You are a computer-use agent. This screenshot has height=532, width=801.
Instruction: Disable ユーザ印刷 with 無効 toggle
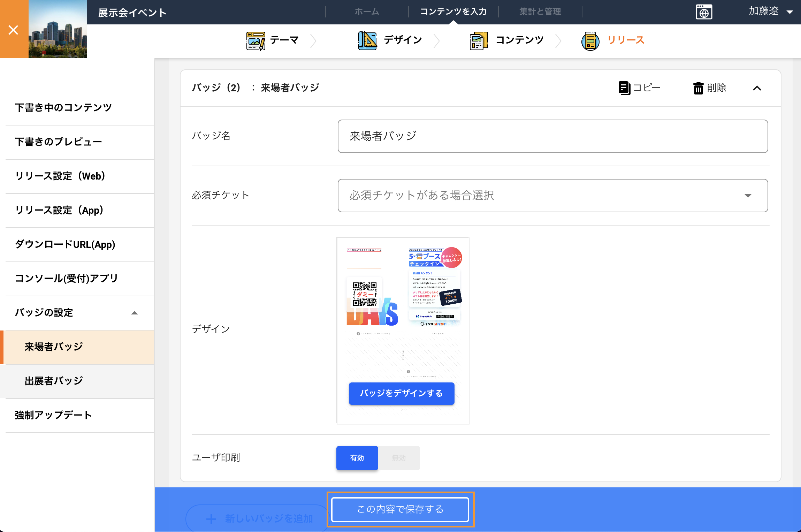(x=399, y=458)
